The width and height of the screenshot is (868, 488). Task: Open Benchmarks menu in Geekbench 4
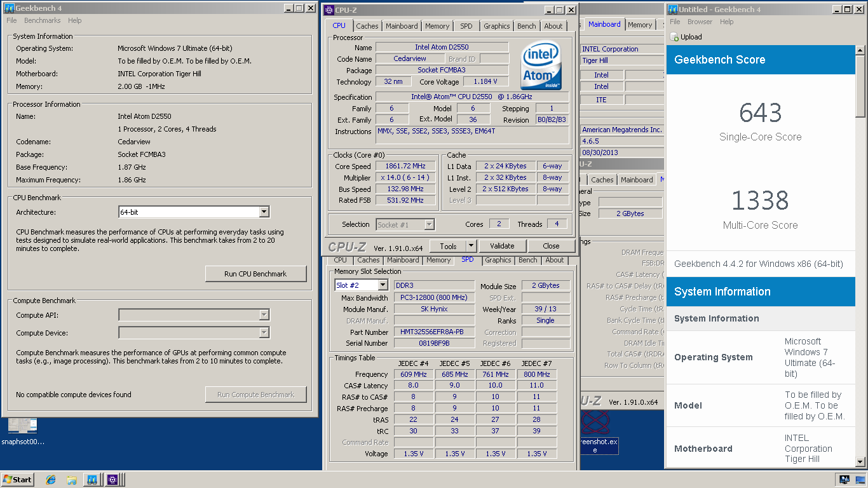click(42, 20)
